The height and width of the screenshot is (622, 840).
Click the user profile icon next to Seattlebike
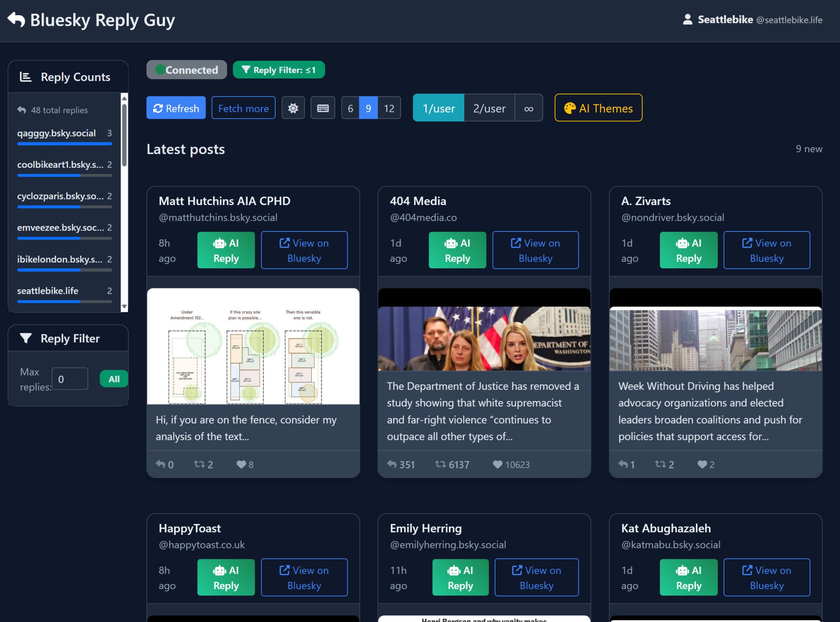click(x=688, y=19)
